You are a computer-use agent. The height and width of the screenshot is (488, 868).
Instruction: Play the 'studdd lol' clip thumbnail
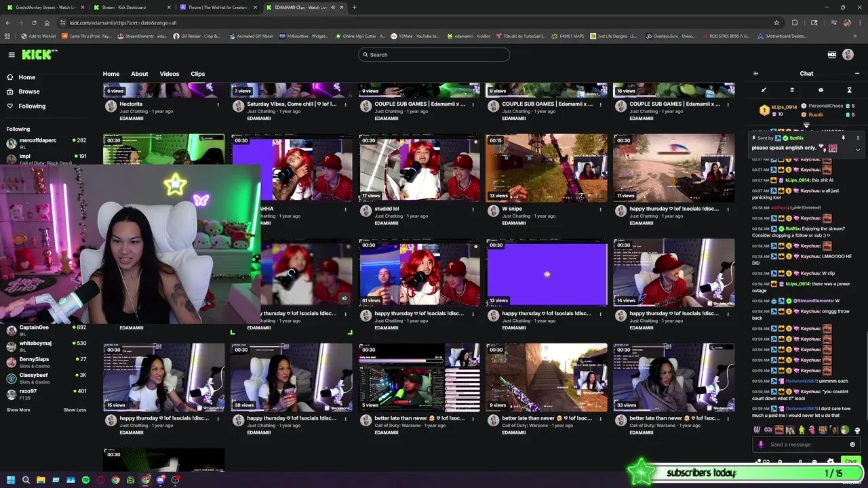419,167
